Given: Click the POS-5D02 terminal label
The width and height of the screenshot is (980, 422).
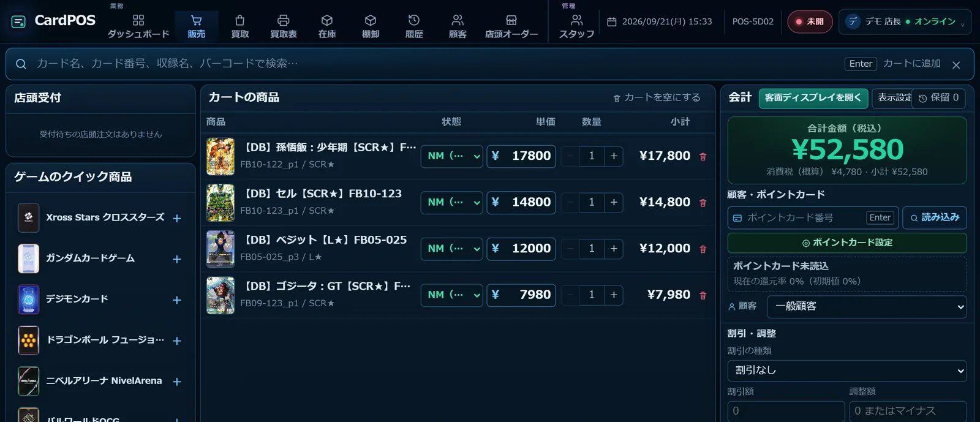Looking at the screenshot, I should click(753, 21).
